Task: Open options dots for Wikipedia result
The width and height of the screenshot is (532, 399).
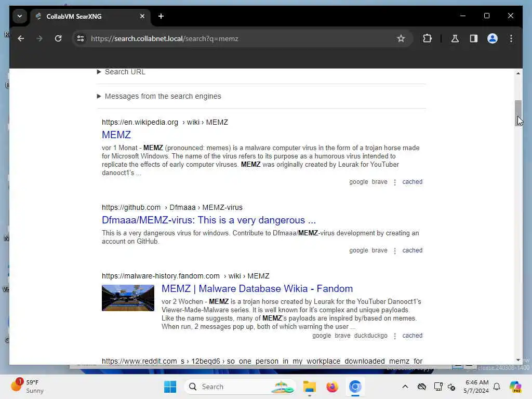Action: point(395,182)
